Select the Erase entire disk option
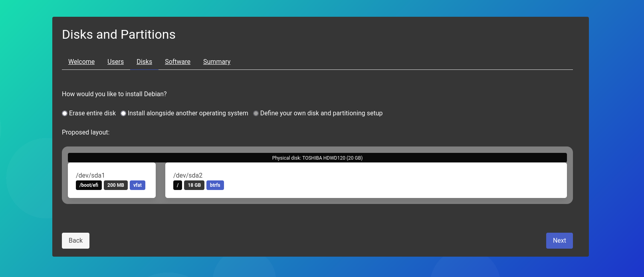This screenshot has height=277, width=644. coord(65,113)
